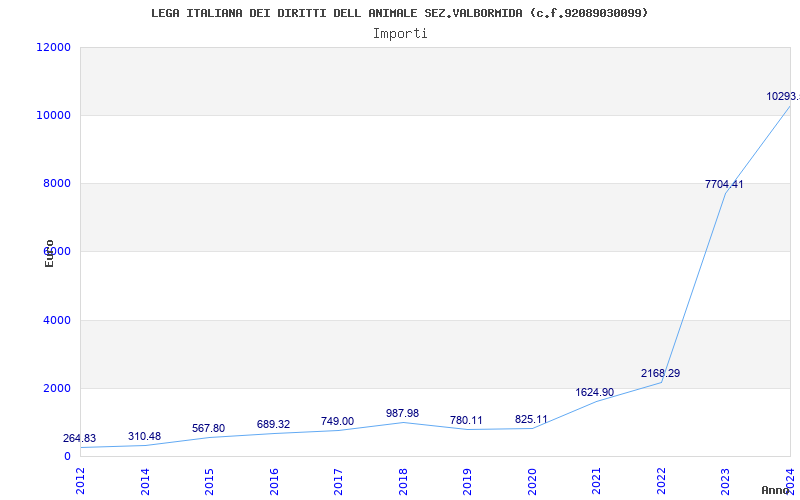800x500 pixels.
Task: Click the 2024 x-axis year label
Action: tap(790, 481)
